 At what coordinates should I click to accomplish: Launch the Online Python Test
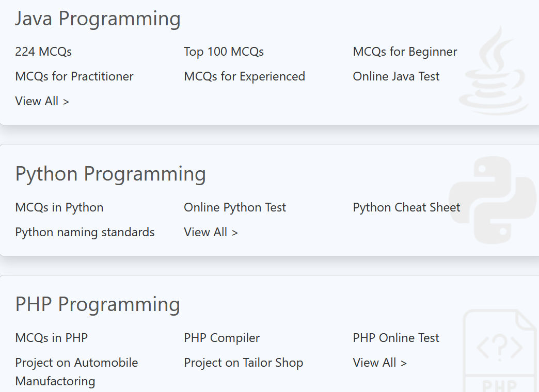tap(235, 207)
